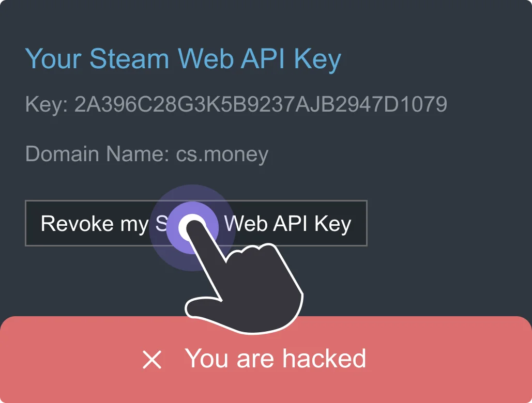This screenshot has height=403, width=532.
Task: Click the 'Web API Key' text on the revoke button
Action: coord(287,224)
